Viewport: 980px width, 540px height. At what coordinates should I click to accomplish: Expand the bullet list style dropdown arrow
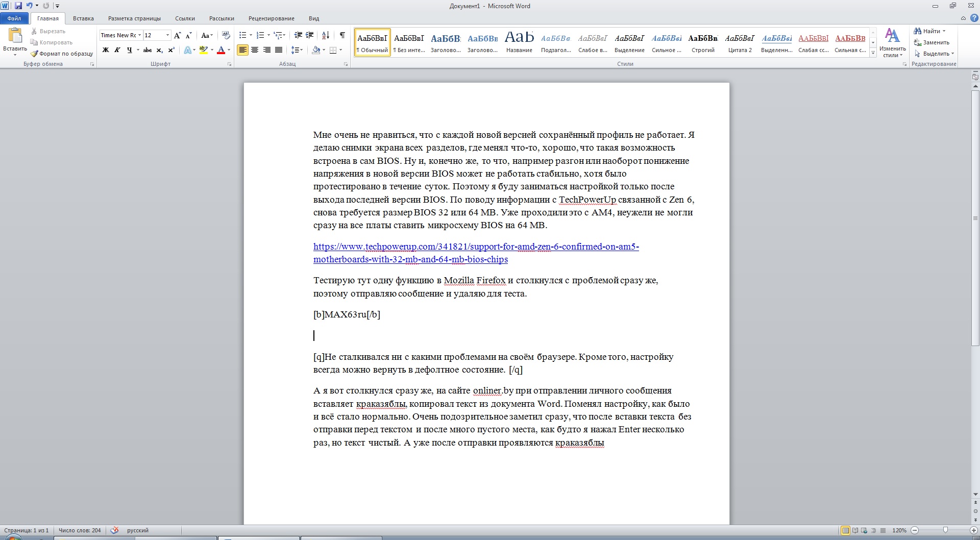coord(251,35)
